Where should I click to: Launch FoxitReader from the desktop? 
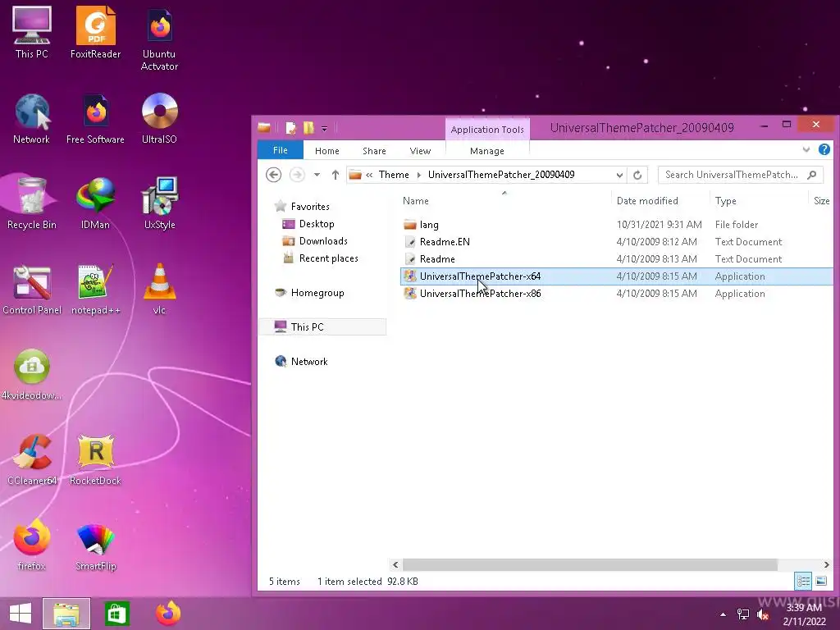pyautogui.click(x=95, y=32)
